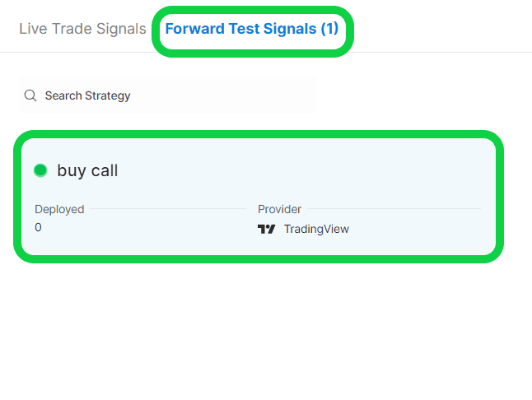Click the TradingView provider name text
This screenshot has height=400, width=532.
coord(316,229)
